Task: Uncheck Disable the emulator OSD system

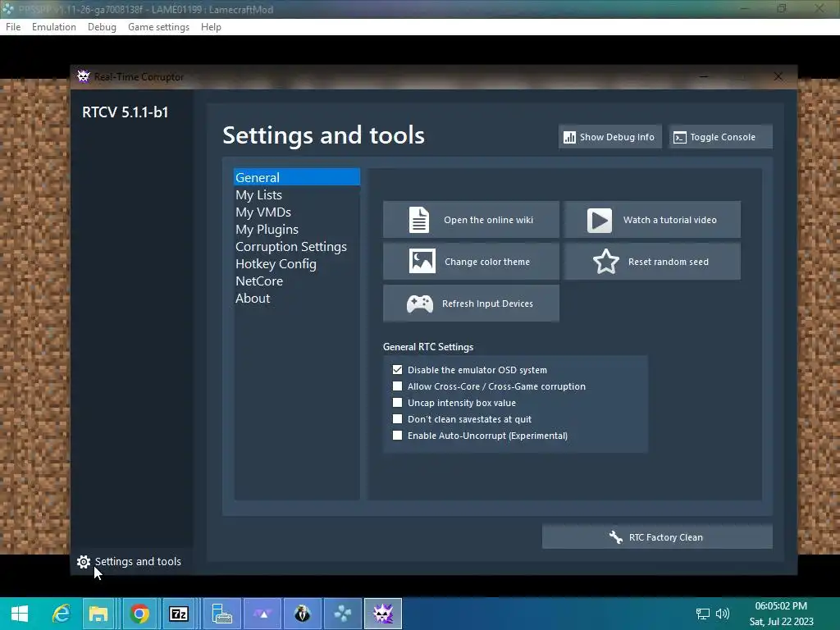Action: (x=398, y=370)
